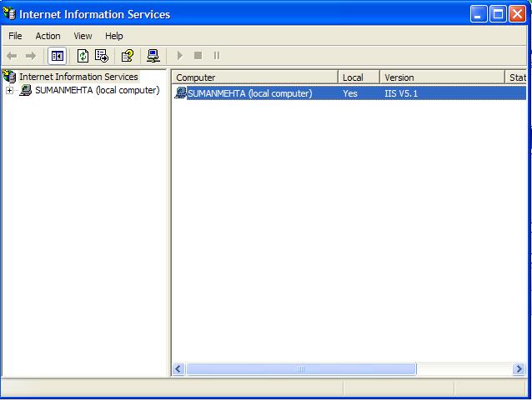Click the computer icon in the list row
Image resolution: width=532 pixels, height=401 pixels.
point(180,93)
